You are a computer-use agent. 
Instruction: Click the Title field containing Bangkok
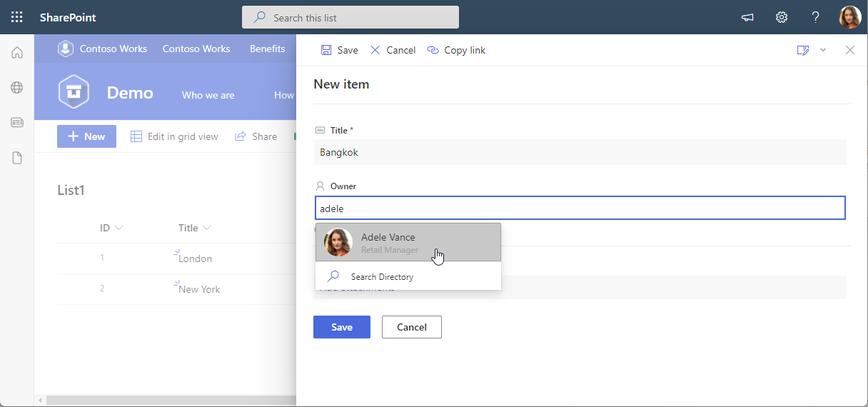(580, 152)
